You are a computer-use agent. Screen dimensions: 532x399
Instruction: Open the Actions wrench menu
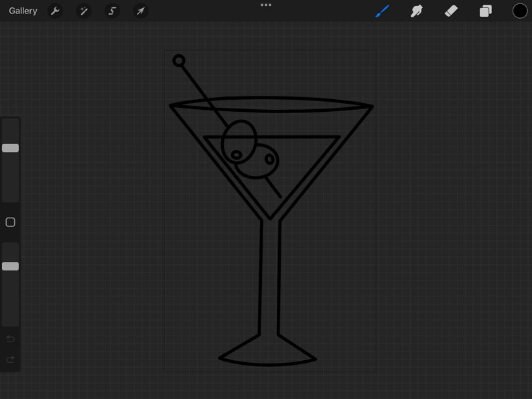pyautogui.click(x=55, y=11)
